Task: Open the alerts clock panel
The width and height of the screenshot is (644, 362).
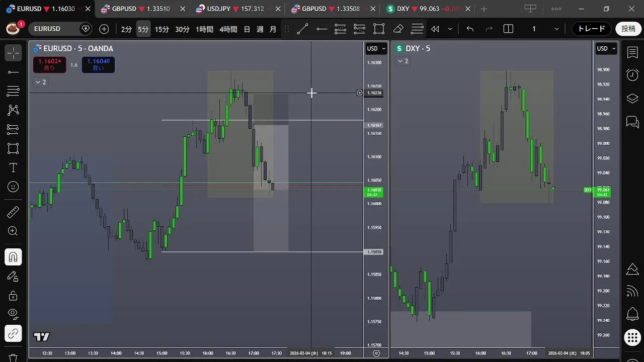Action: [x=632, y=75]
